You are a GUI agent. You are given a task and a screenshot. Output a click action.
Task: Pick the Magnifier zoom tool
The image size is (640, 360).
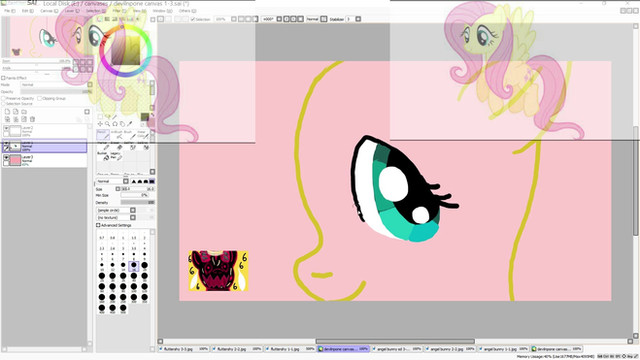click(107, 124)
